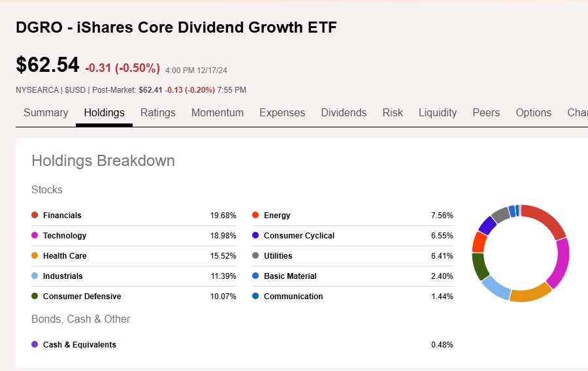Click the DGRO iShares Core Dividend Growth title
This screenshot has height=371, width=588.
coord(176,27)
